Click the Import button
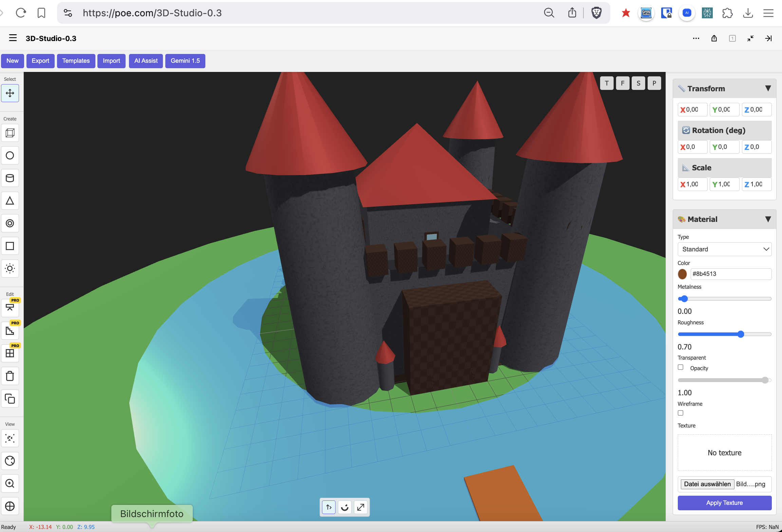The image size is (782, 532). point(111,61)
